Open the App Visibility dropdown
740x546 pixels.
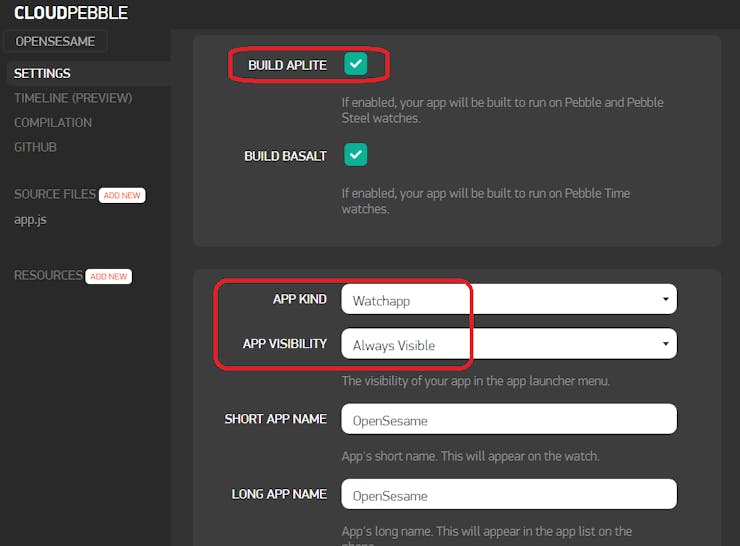509,344
